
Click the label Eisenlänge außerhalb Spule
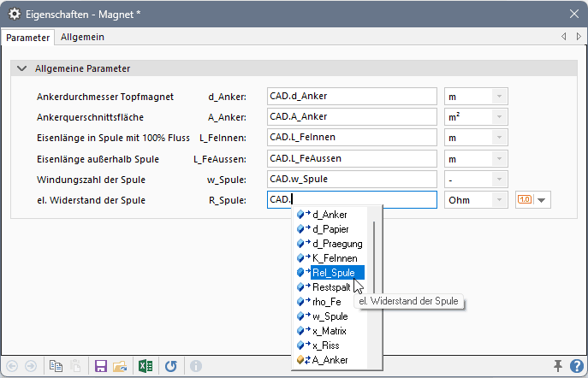tap(98, 159)
